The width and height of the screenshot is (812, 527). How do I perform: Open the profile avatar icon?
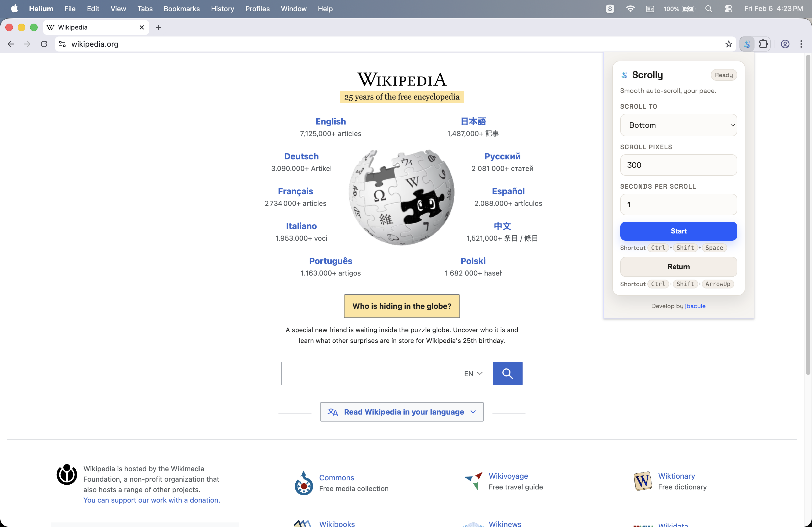(785, 44)
